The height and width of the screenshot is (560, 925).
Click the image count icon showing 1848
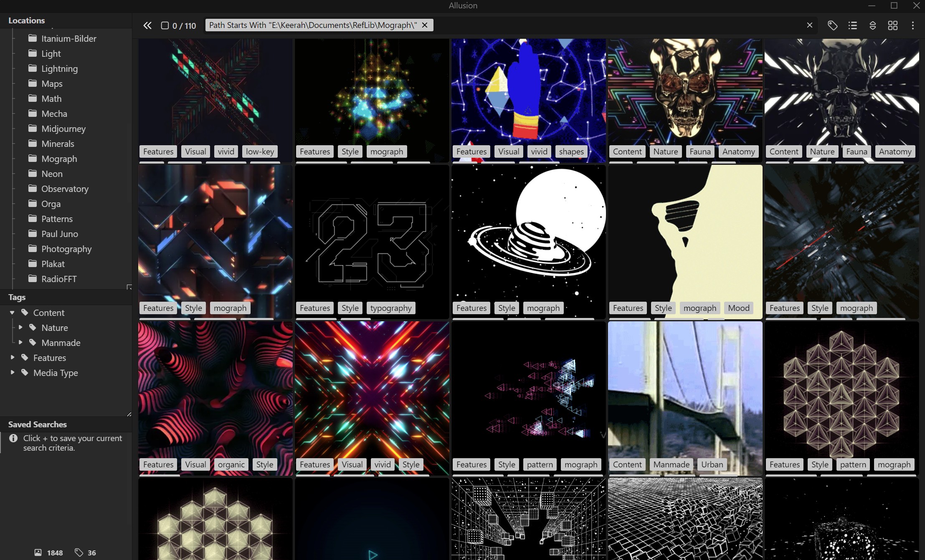tap(38, 552)
